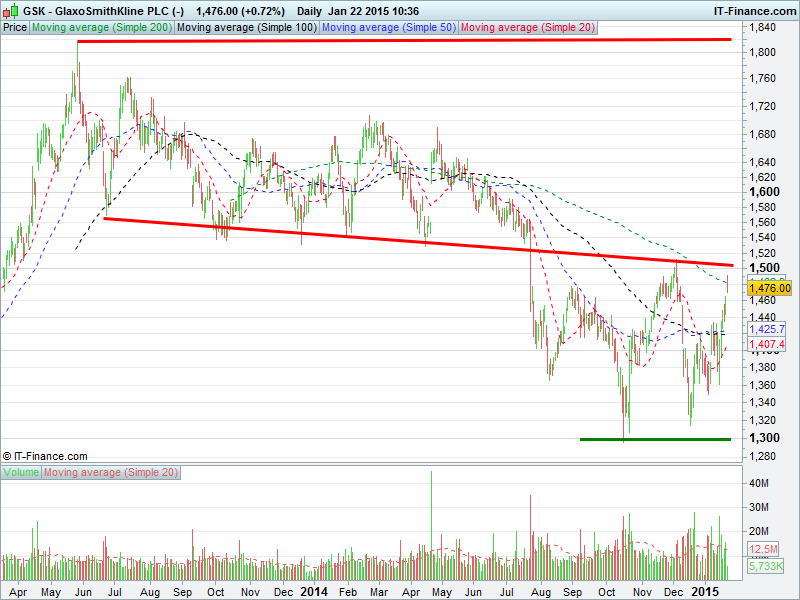The height and width of the screenshot is (600, 800).
Task: Click the 1,840 price axis label
Action: click(x=762, y=27)
